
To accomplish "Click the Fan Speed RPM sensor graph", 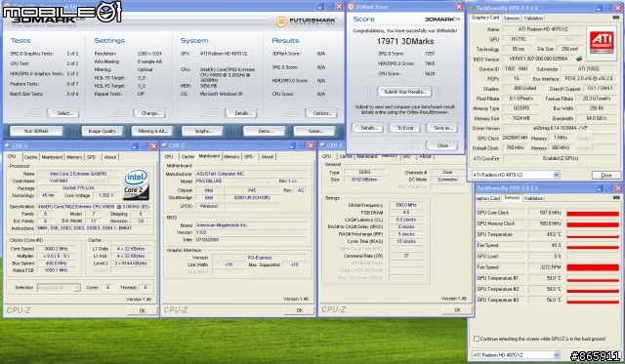I will point(593,267).
